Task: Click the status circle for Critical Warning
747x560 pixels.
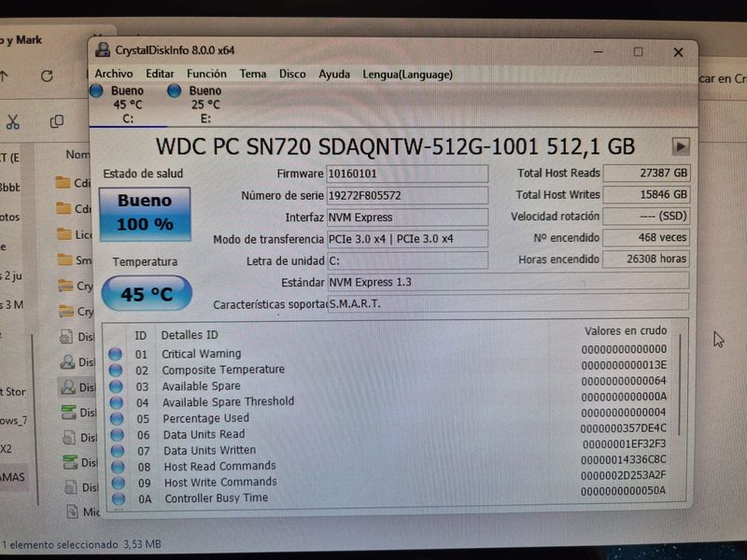Action: tap(115, 354)
